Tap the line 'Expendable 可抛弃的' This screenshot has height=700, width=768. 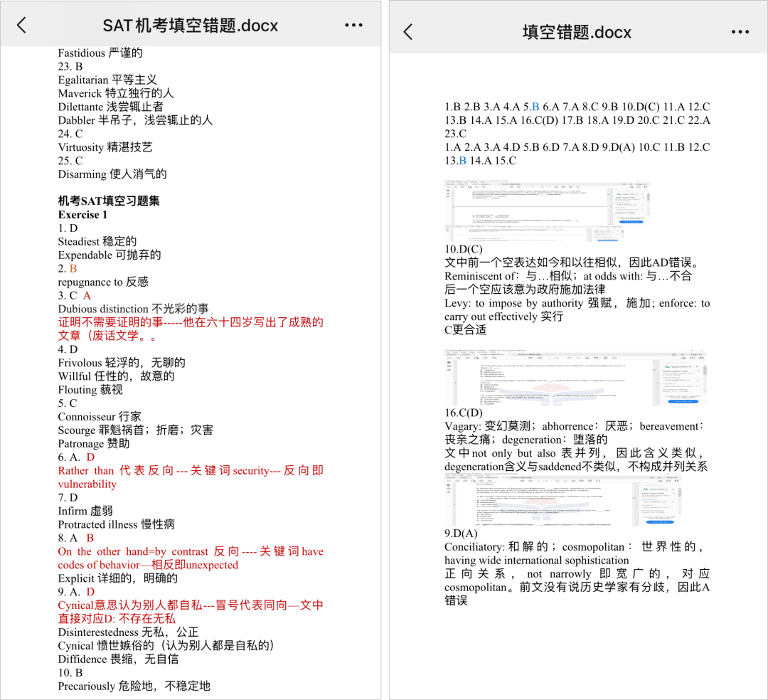coord(110,255)
